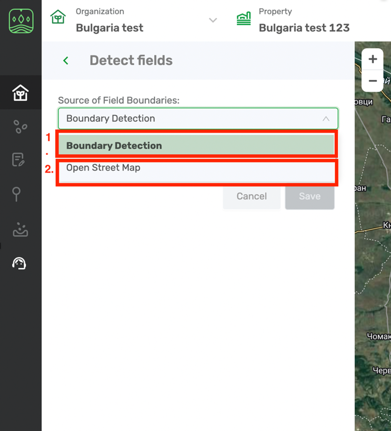Open the three-circles sidebar icon
The image size is (391, 431).
pos(20,127)
